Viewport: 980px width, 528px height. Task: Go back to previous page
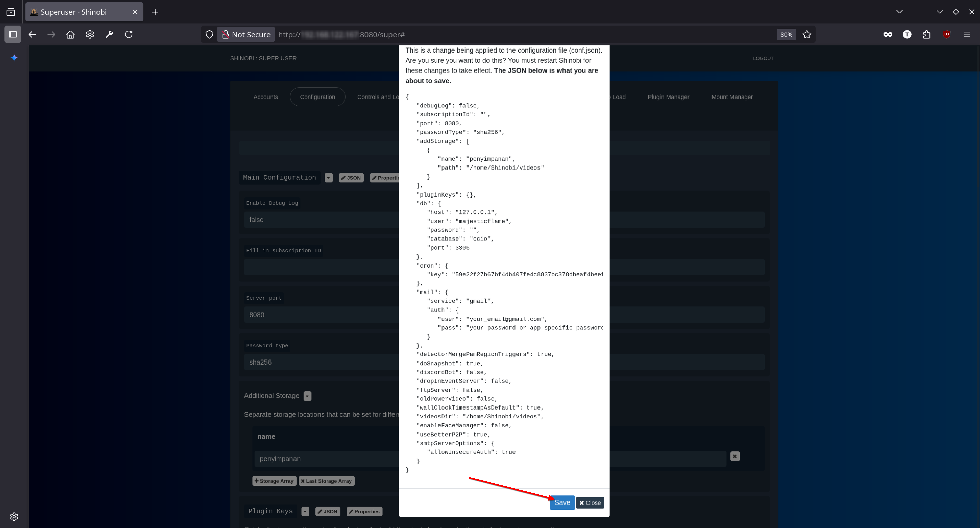tap(32, 34)
